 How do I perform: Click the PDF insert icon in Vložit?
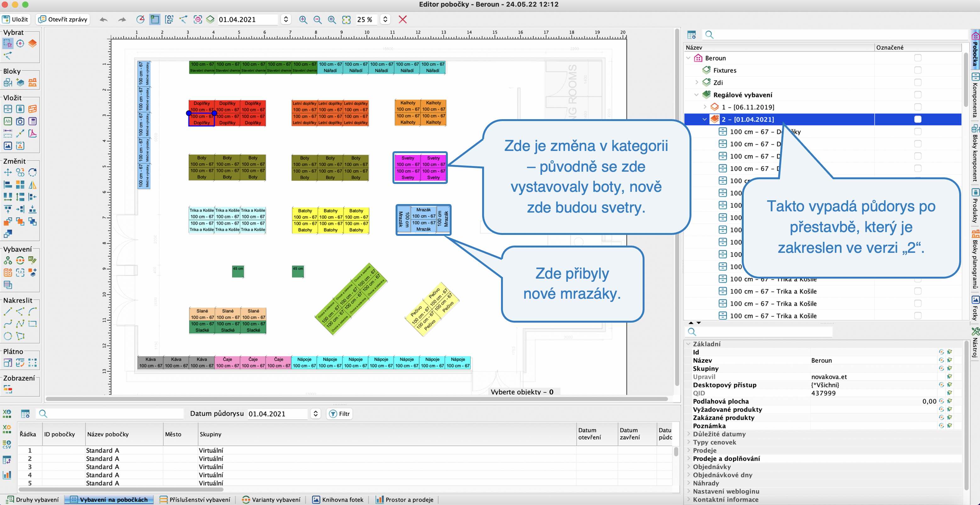[x=32, y=133]
